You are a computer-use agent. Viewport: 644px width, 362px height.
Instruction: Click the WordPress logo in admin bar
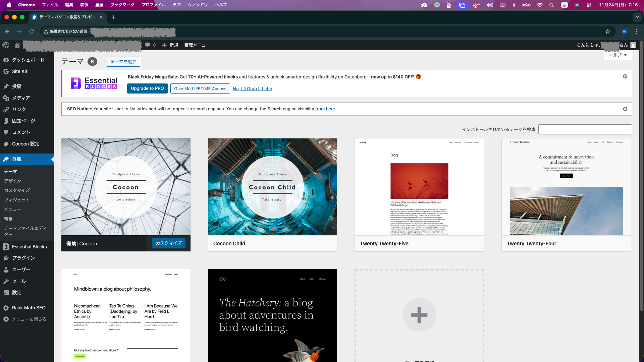pyautogui.click(x=6, y=45)
